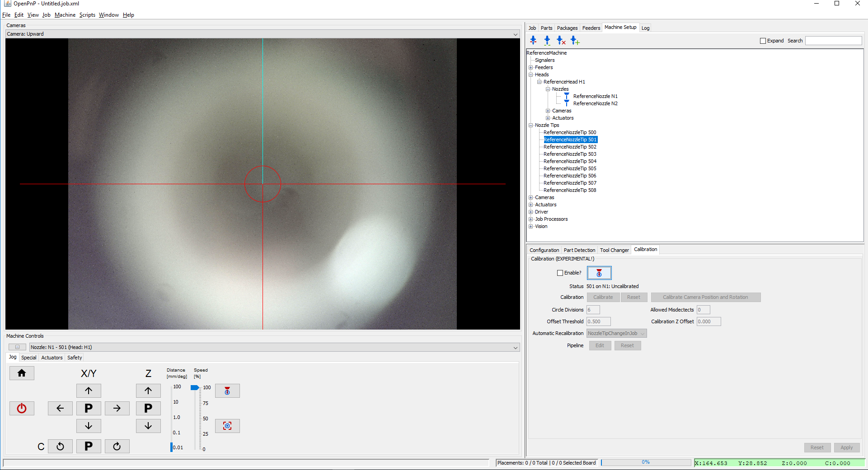Click the delete nozzle tip icon with red X
Screen dimensions: 868x470
click(562, 40)
